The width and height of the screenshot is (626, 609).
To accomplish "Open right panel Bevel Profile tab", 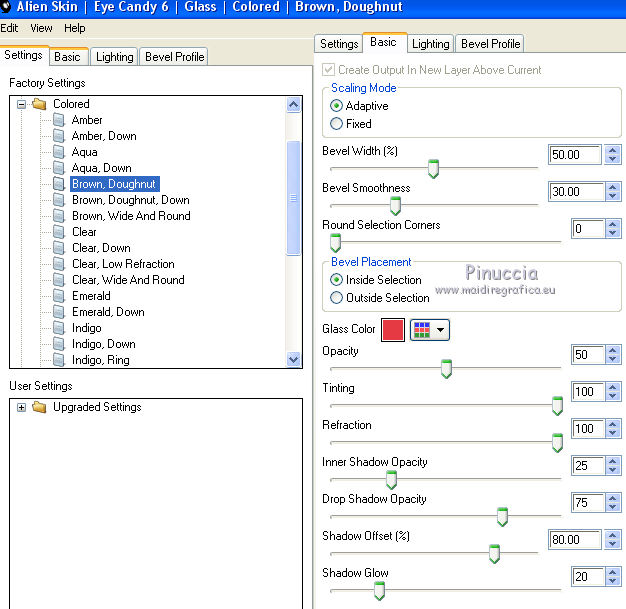I will [x=490, y=44].
